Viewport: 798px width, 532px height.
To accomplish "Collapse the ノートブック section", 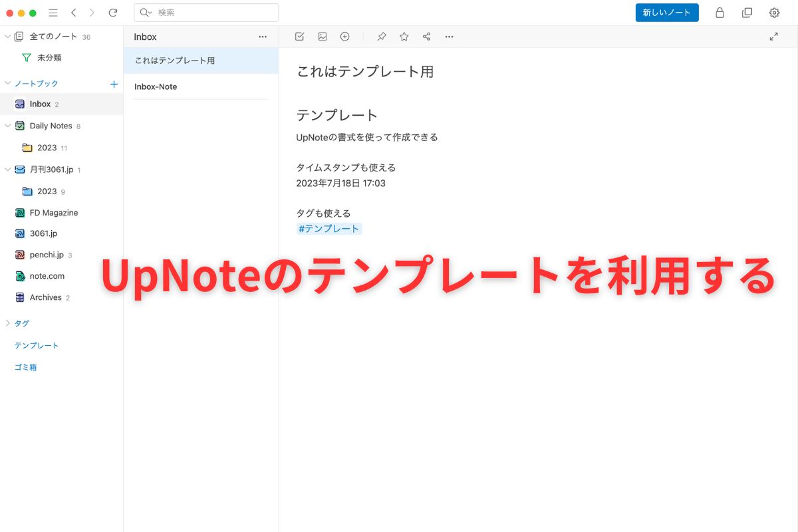I will 7,83.
